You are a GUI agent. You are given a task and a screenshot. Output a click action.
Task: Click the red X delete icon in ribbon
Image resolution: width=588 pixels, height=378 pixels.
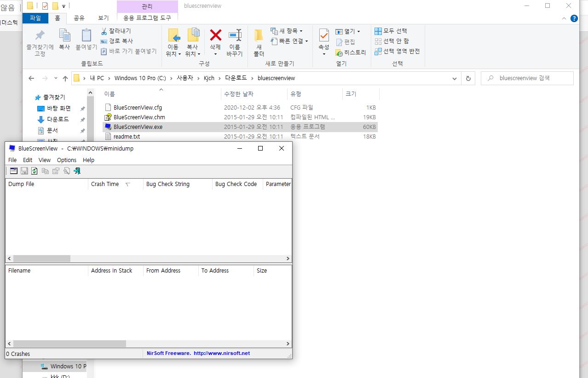pyautogui.click(x=215, y=35)
